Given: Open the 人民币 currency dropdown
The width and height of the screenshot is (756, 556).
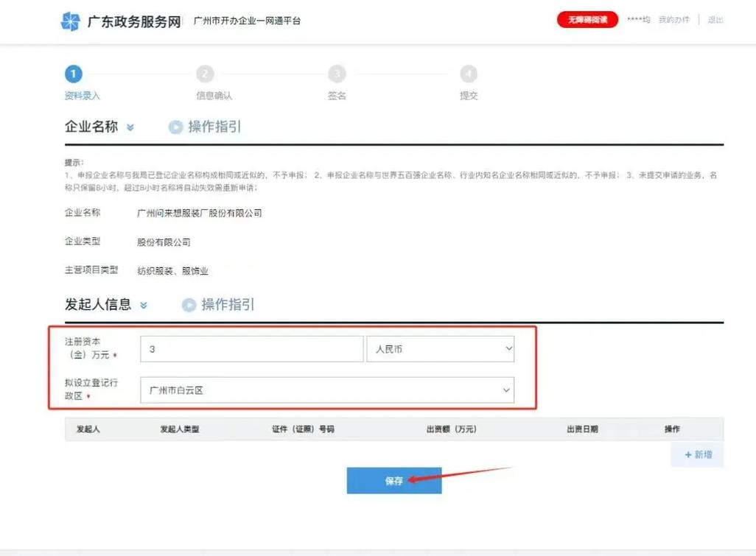Looking at the screenshot, I should coord(440,349).
